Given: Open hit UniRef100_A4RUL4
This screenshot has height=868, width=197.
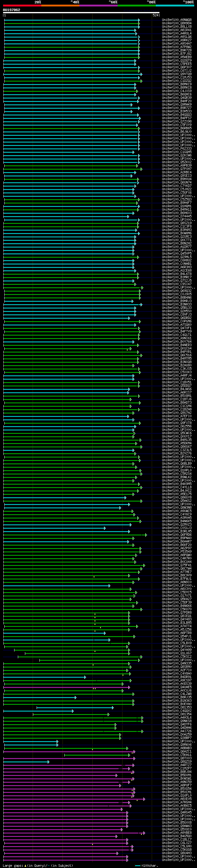Looking at the screenshot, I should click(x=177, y=33).
